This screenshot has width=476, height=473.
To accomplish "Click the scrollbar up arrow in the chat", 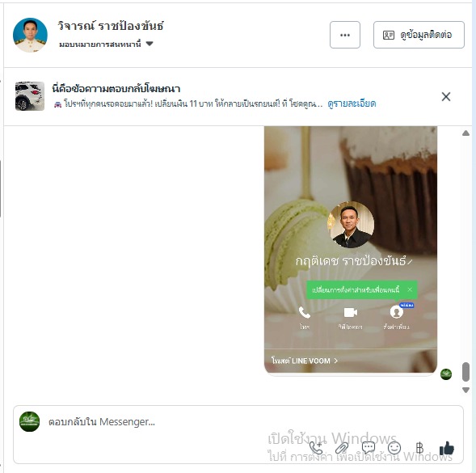I will [465, 133].
